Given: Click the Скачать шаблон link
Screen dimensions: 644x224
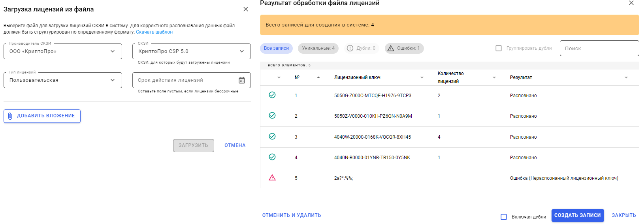Looking at the screenshot, I should click(x=154, y=32).
